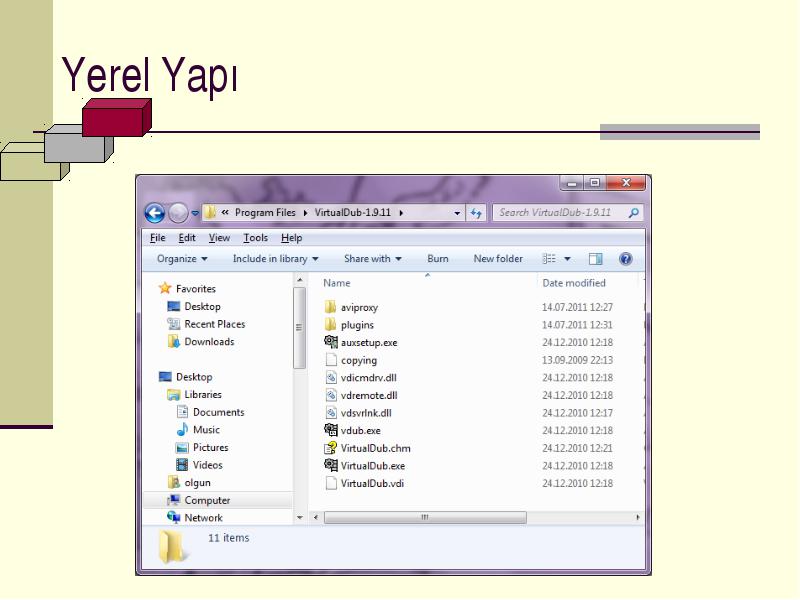Click the Refresh icon beside address bar
The height and width of the screenshot is (600, 800).
coord(476,213)
